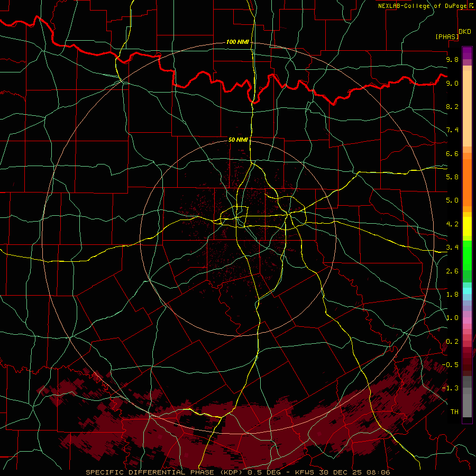
Task: Click the -0.5 scale label
Action: pos(450,364)
